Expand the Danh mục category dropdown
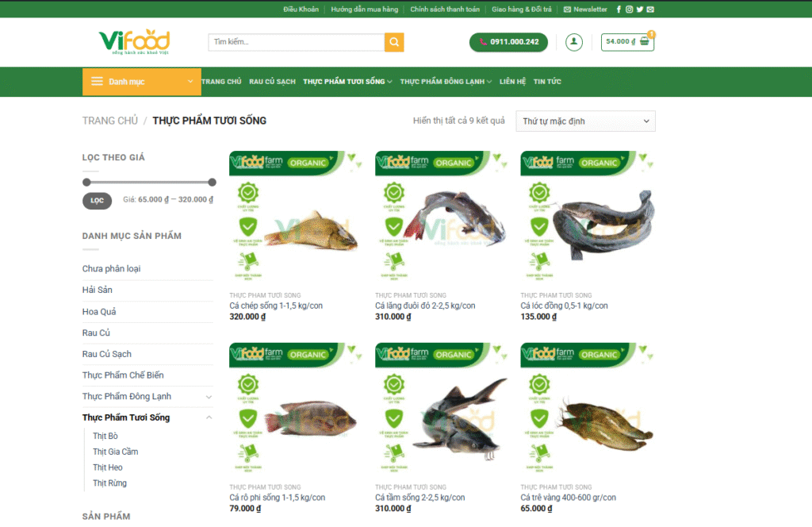Image resolution: width=812 pixels, height=527 pixels. click(142, 82)
